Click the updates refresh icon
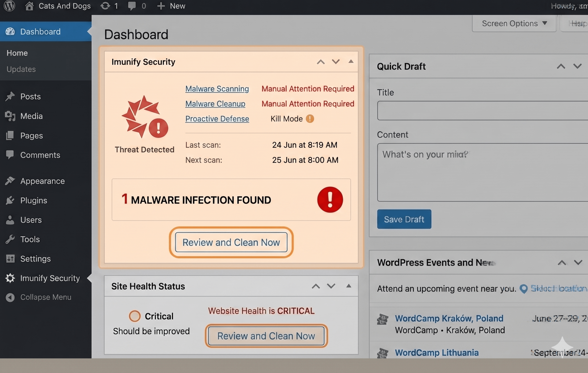588x373 pixels. coord(105,6)
